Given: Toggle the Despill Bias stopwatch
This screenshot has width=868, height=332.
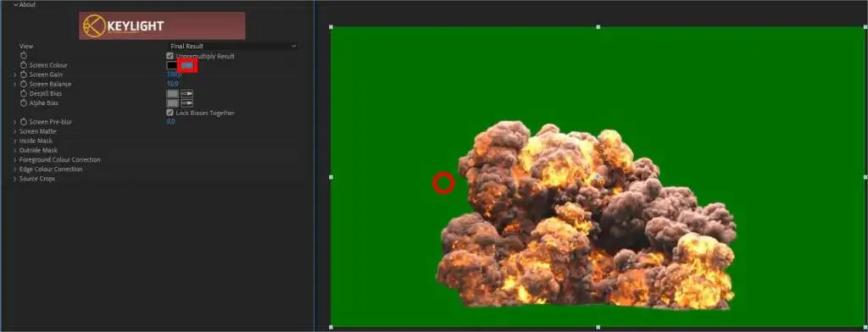Looking at the screenshot, I should coord(24,93).
